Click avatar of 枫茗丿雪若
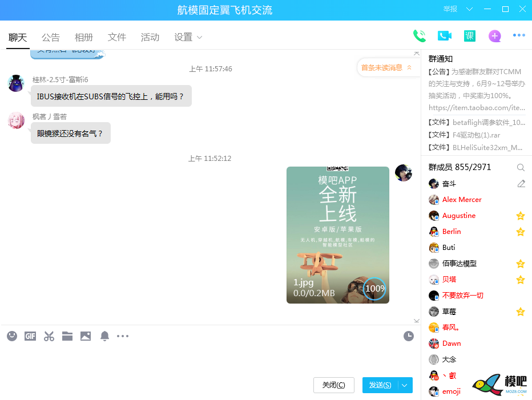 tap(16, 120)
